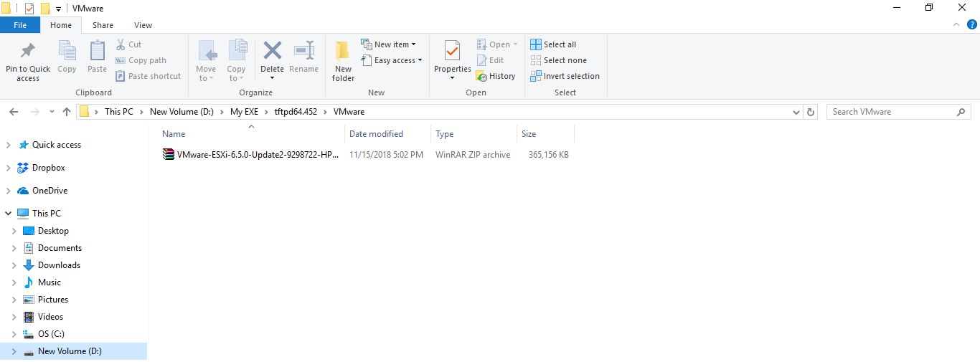Go up one folder level arrow

click(67, 112)
